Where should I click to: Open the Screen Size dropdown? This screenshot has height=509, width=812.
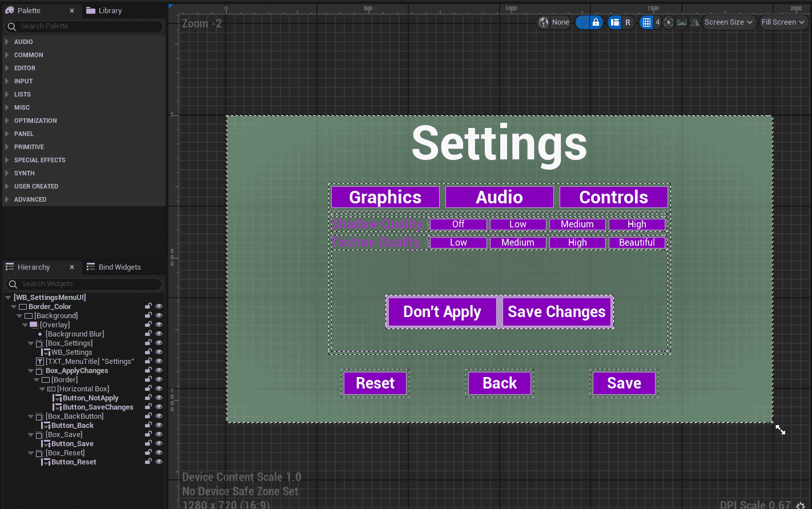[x=729, y=22]
